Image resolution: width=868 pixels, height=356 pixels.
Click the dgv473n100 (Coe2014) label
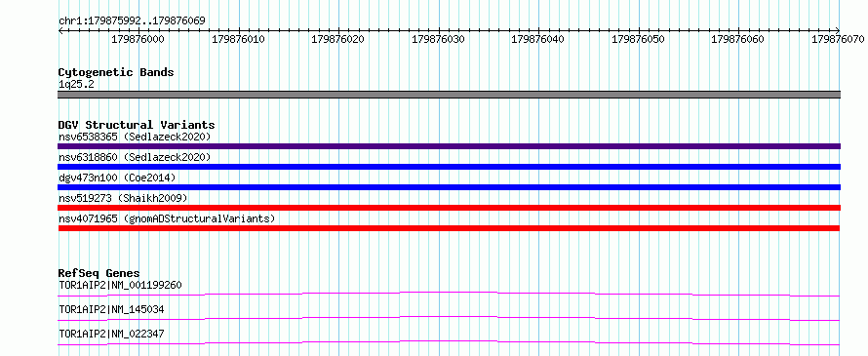point(117,178)
